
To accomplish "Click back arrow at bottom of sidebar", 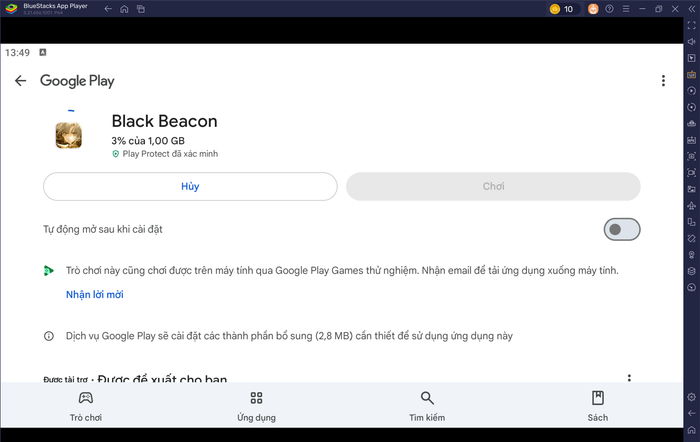I will click(x=692, y=413).
